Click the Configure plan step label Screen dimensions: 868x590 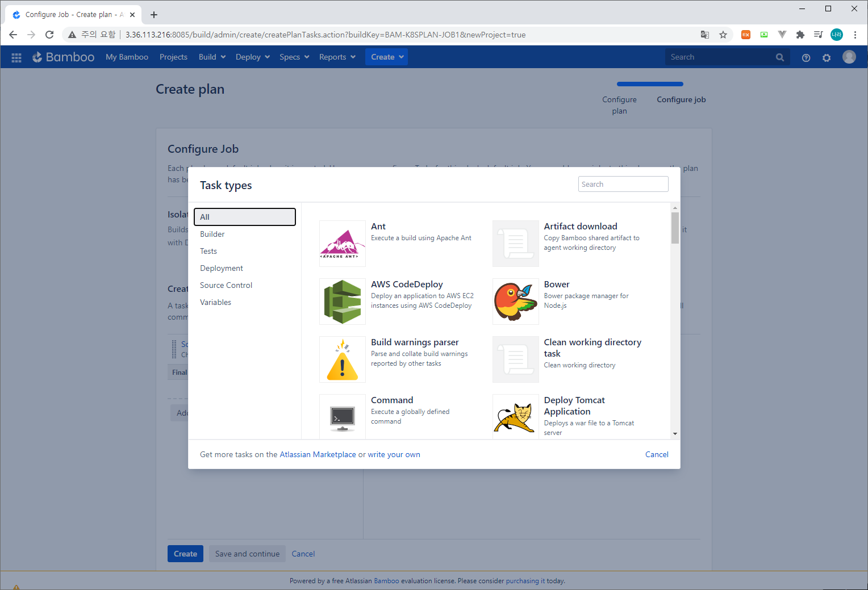619,105
